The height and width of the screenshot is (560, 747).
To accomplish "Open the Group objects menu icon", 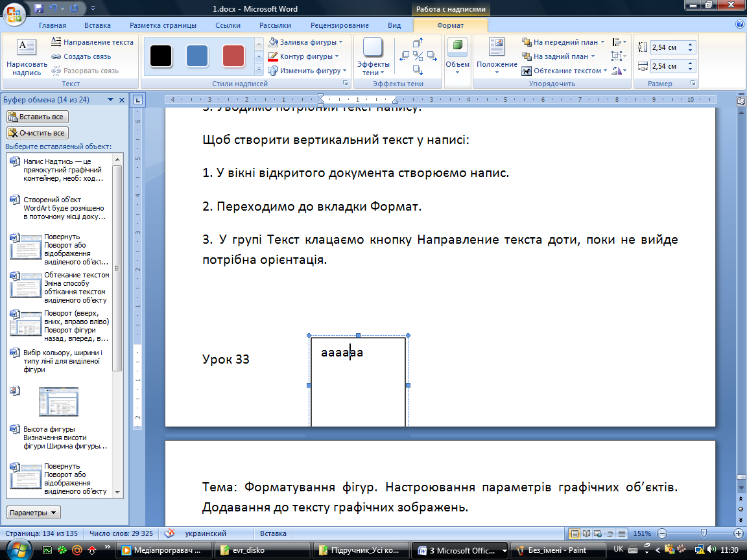I will [x=619, y=56].
